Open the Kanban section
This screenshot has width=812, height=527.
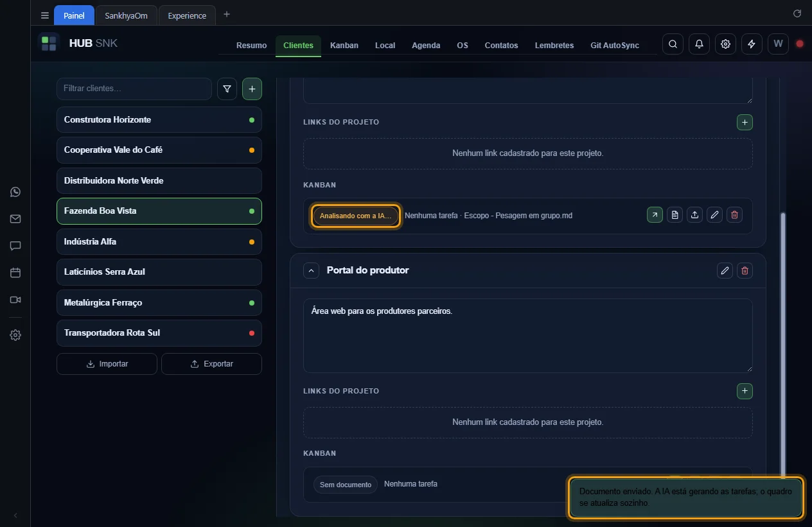(344, 46)
